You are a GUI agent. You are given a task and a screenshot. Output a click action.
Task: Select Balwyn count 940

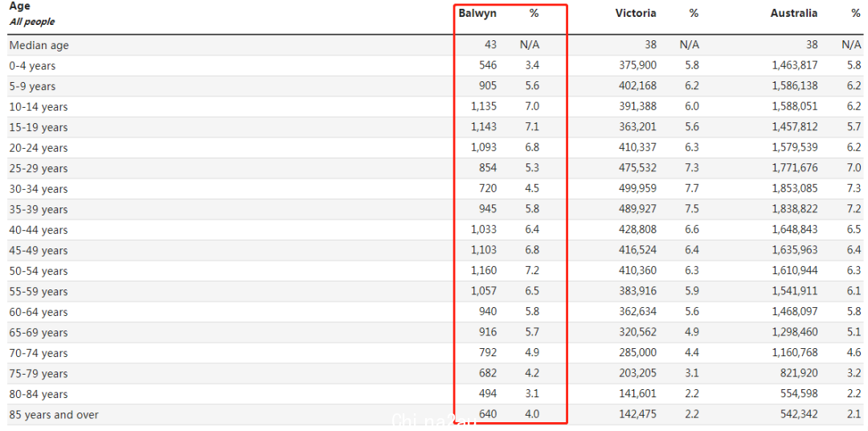click(489, 312)
